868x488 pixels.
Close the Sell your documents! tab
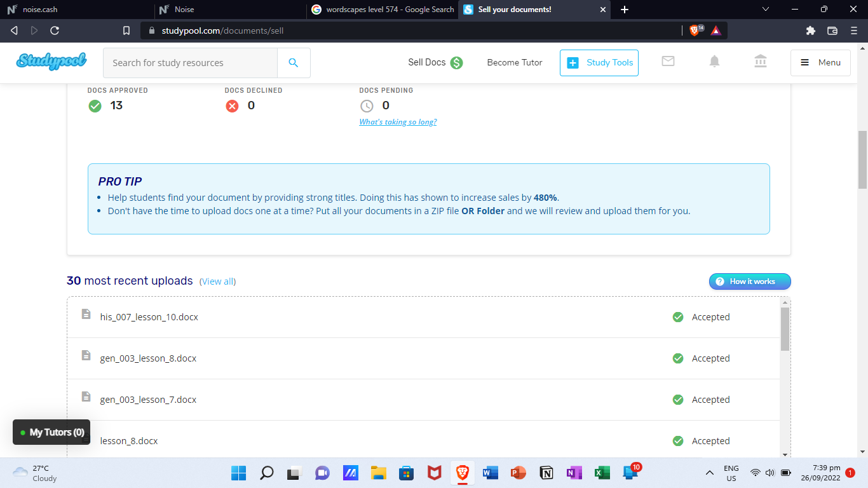(x=603, y=10)
